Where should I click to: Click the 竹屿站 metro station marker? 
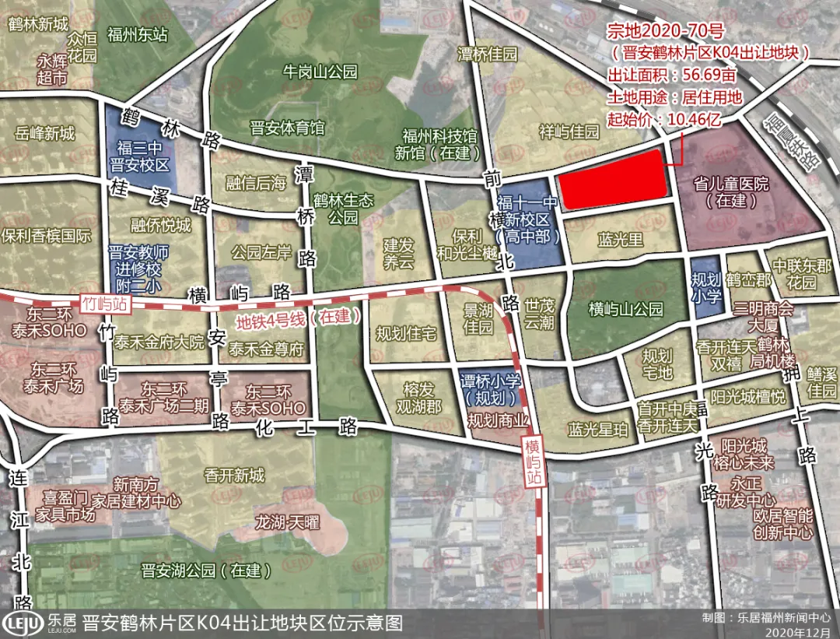coord(105,304)
